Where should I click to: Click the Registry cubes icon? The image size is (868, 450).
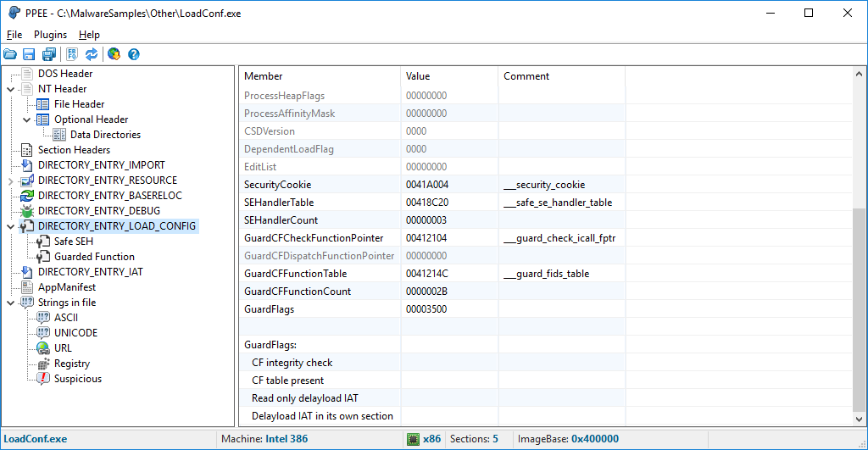[42, 364]
